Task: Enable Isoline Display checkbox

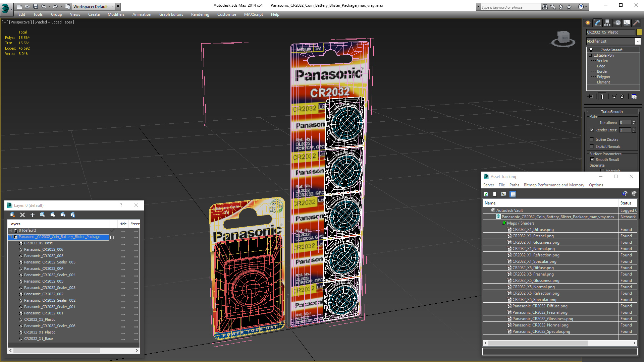Action: click(x=592, y=139)
